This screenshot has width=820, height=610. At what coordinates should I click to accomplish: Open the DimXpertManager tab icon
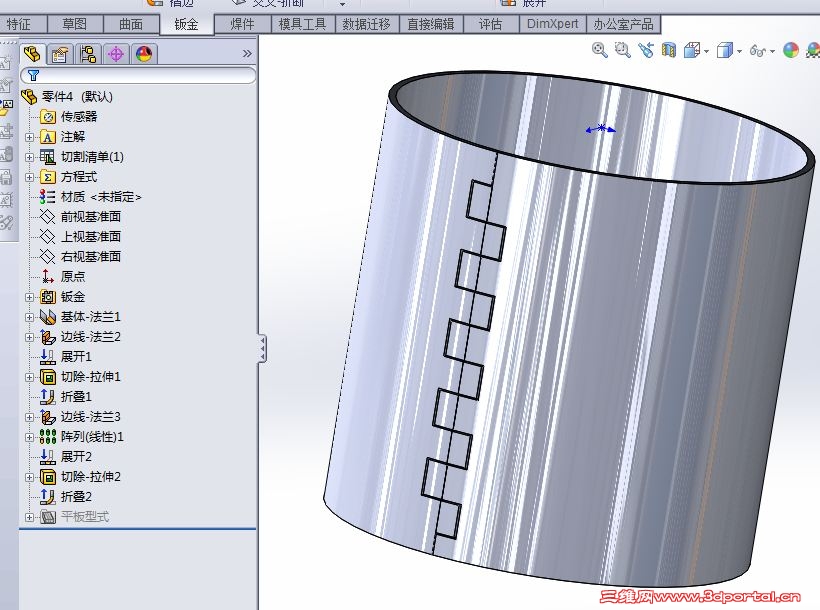(116, 54)
